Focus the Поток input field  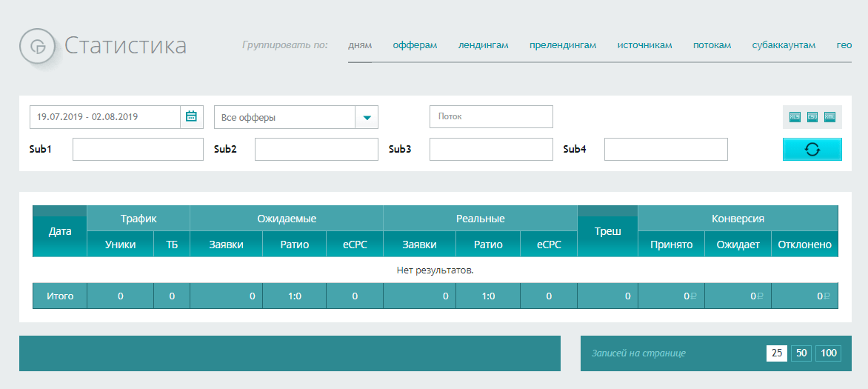491,117
